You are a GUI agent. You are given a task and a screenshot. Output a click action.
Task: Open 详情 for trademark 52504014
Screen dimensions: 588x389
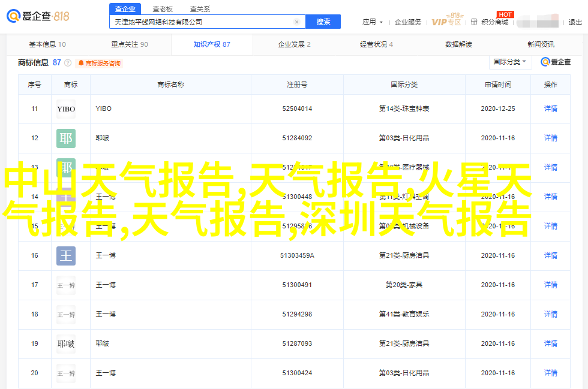(x=551, y=108)
